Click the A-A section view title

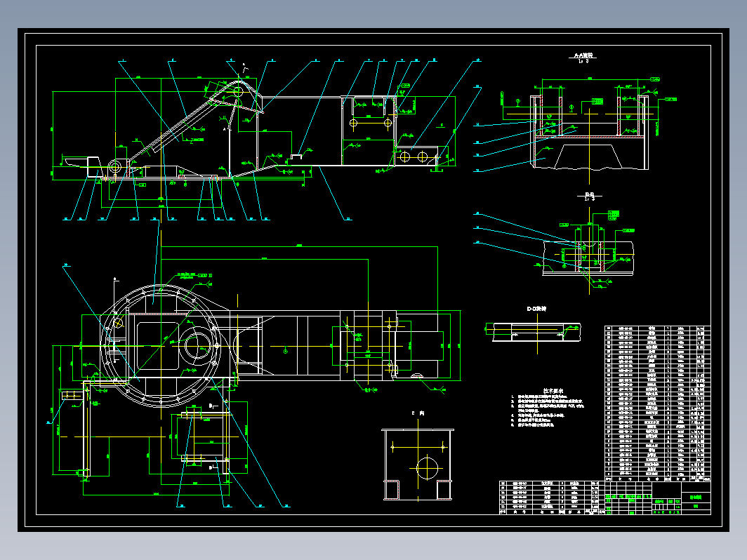click(x=585, y=55)
